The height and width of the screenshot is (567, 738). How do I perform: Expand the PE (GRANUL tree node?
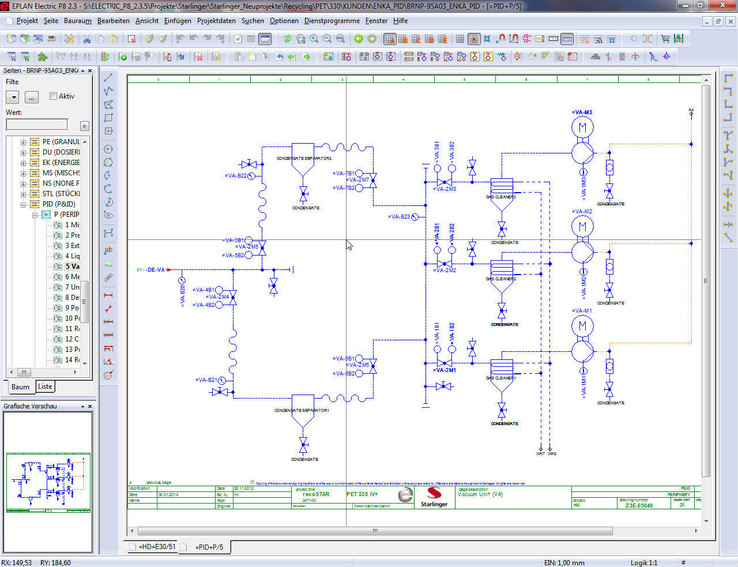[22, 143]
